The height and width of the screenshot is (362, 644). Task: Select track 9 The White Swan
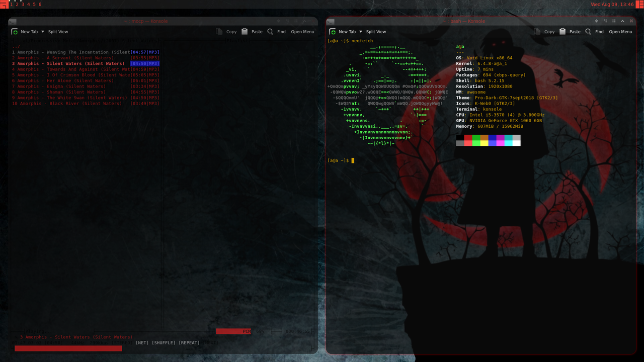coord(86,98)
